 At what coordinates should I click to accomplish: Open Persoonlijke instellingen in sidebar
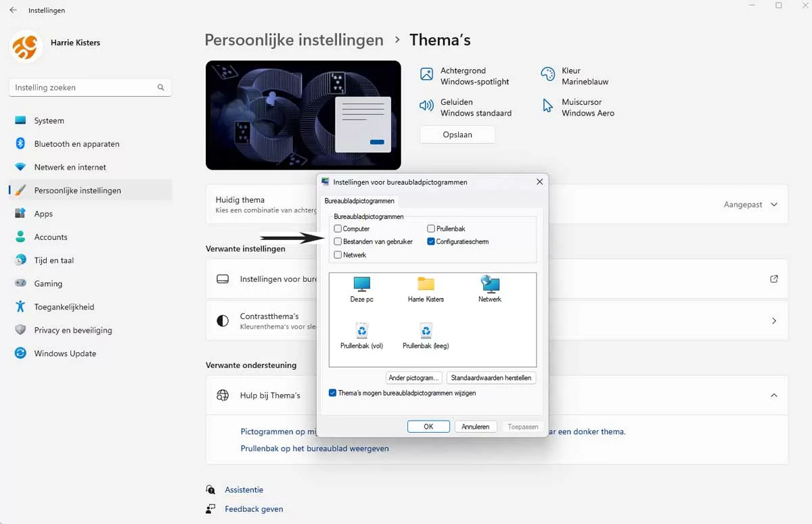91,191
